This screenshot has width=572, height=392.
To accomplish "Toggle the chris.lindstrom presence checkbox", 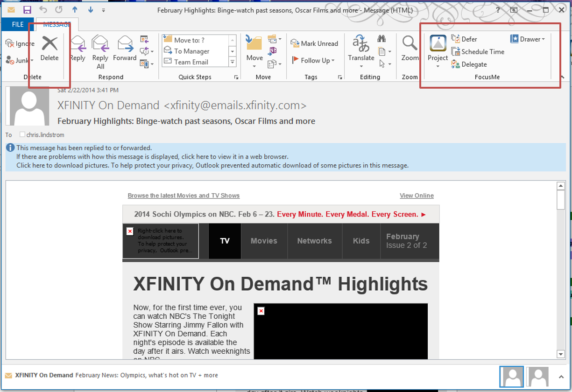I will click(22, 134).
